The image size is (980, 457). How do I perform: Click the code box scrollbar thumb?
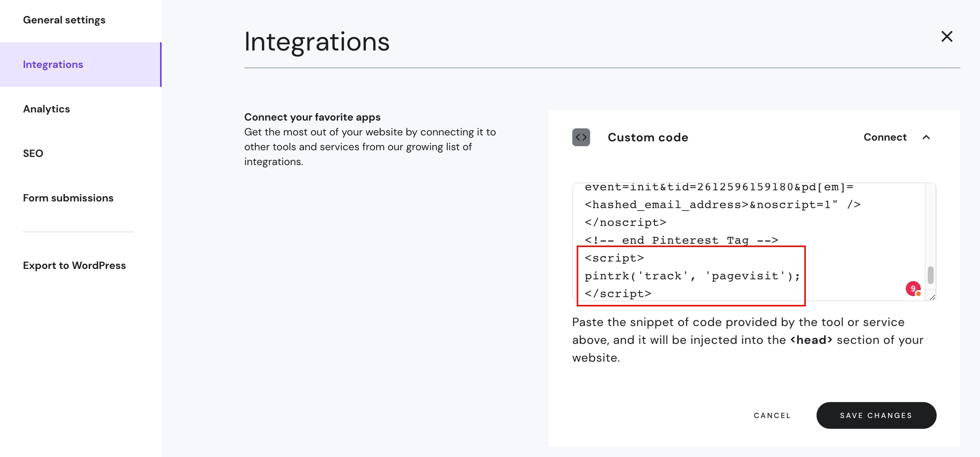931,275
